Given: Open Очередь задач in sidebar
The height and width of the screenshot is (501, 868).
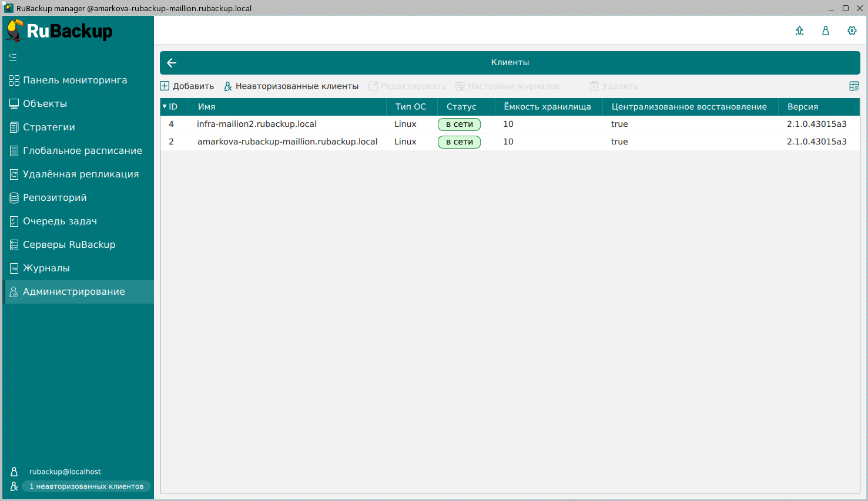Looking at the screenshot, I should (x=59, y=221).
